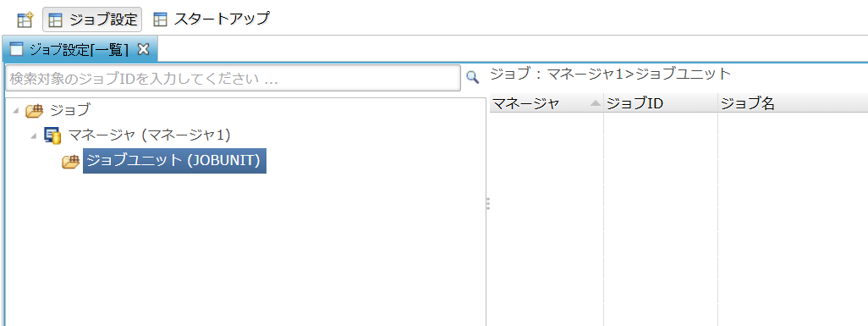Sort by the ジョブ名 column header
Image resolution: width=868 pixels, height=326 pixels.
click(x=792, y=103)
